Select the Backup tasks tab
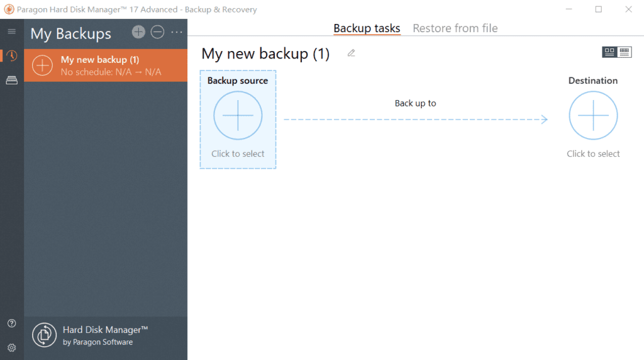644x360 pixels. pos(367,28)
